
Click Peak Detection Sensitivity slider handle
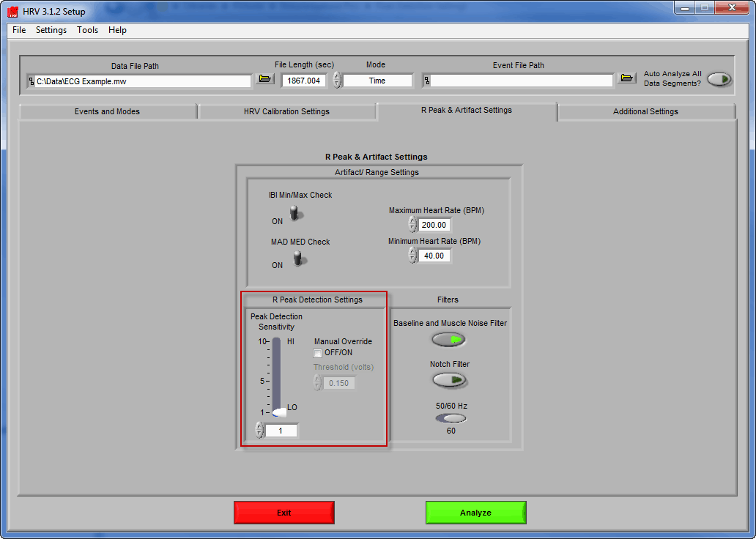pyautogui.click(x=279, y=413)
